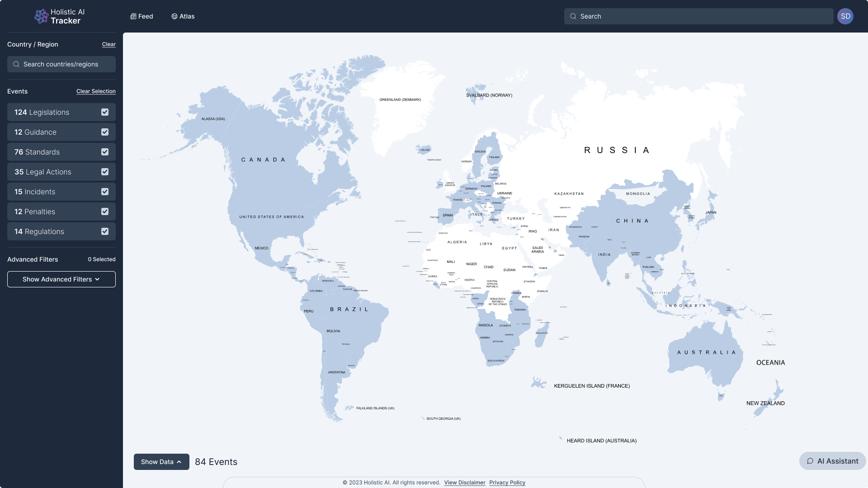Click the Feed newspaper icon

click(x=133, y=16)
